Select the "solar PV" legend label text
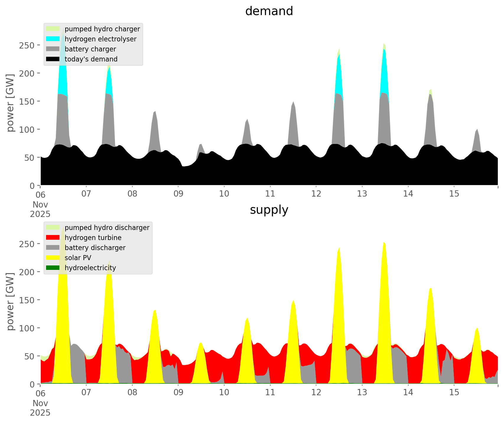This screenshot has height=423, width=504. pos(78,258)
